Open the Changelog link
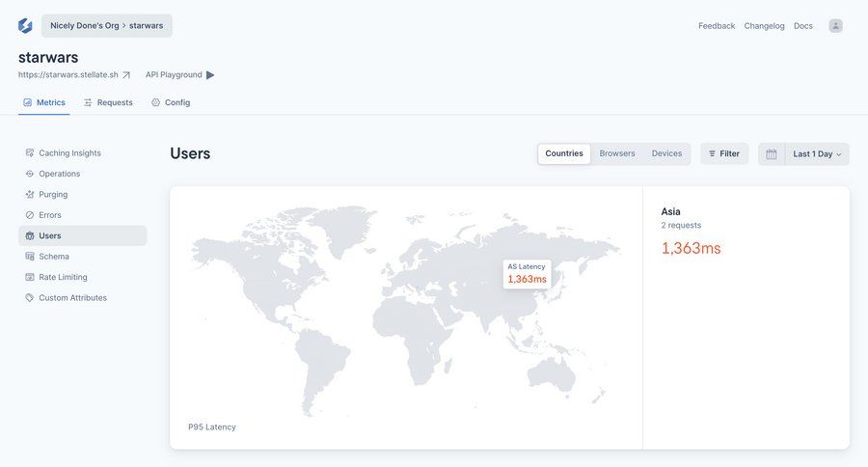The image size is (868, 467). pos(764,26)
